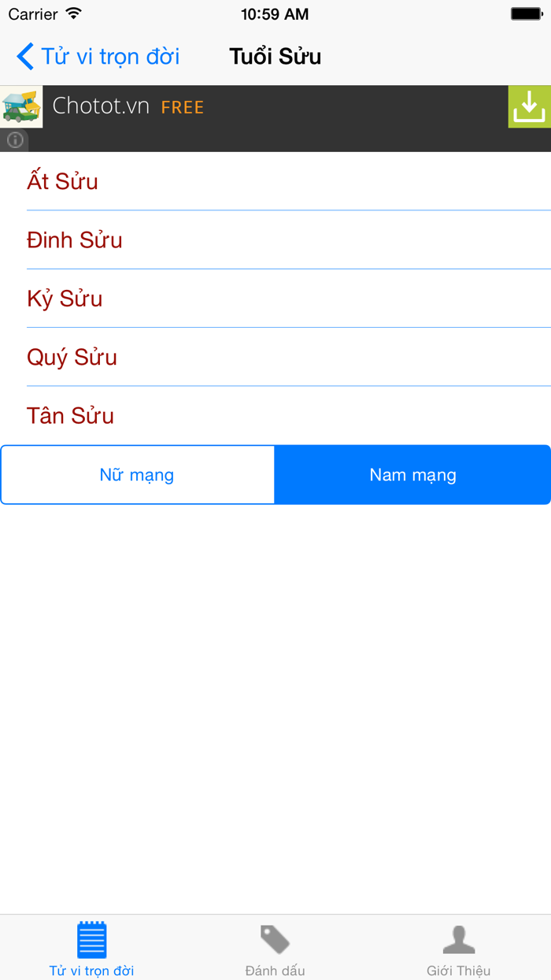Tap the person icon above Giới Thiệu

[x=459, y=939]
